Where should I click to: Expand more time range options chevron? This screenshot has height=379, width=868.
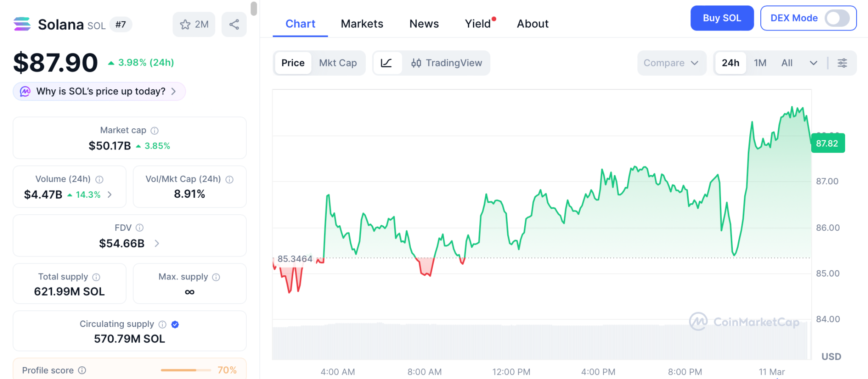[813, 63]
